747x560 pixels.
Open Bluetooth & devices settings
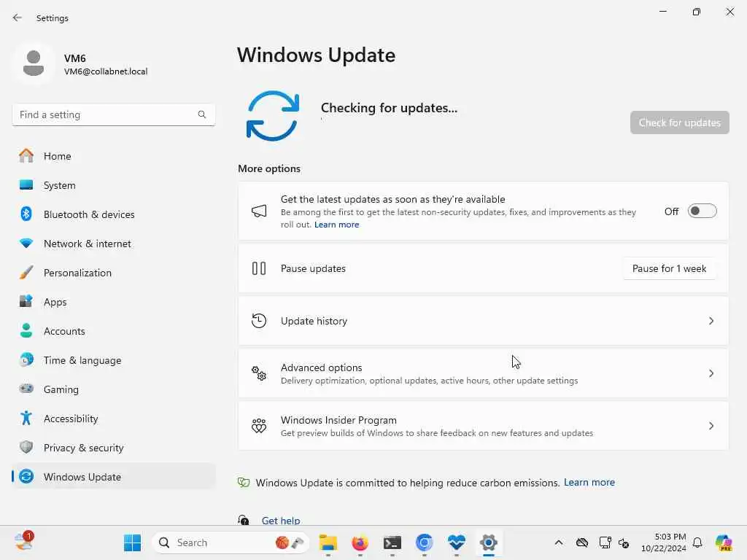point(113,214)
